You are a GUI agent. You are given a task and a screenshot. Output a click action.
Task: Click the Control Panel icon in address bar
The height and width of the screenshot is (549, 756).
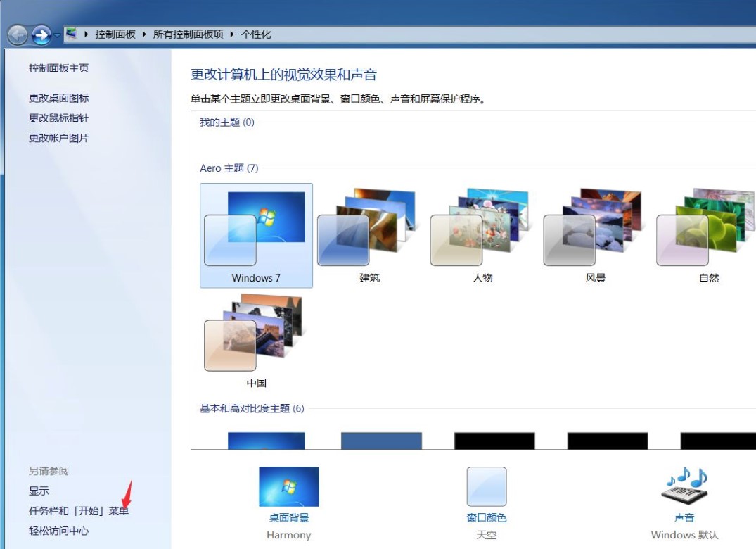71,34
